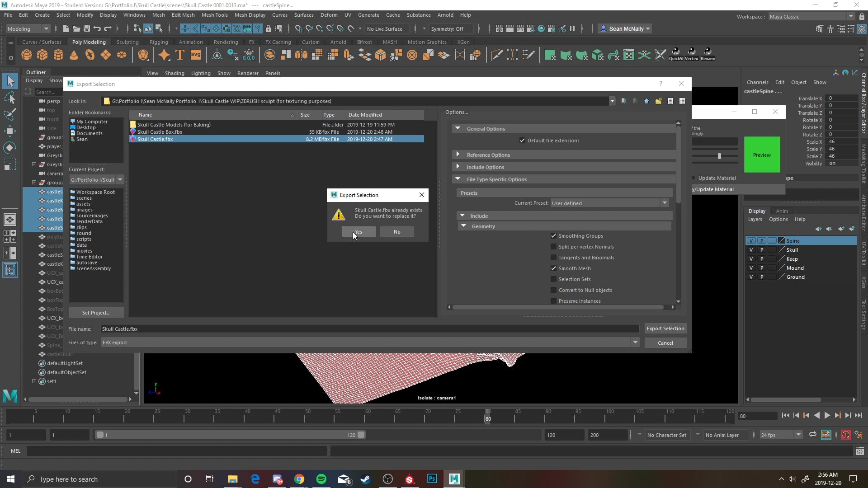Click the Rename shelf button
This screenshot has height=488, width=868.
point(708,54)
